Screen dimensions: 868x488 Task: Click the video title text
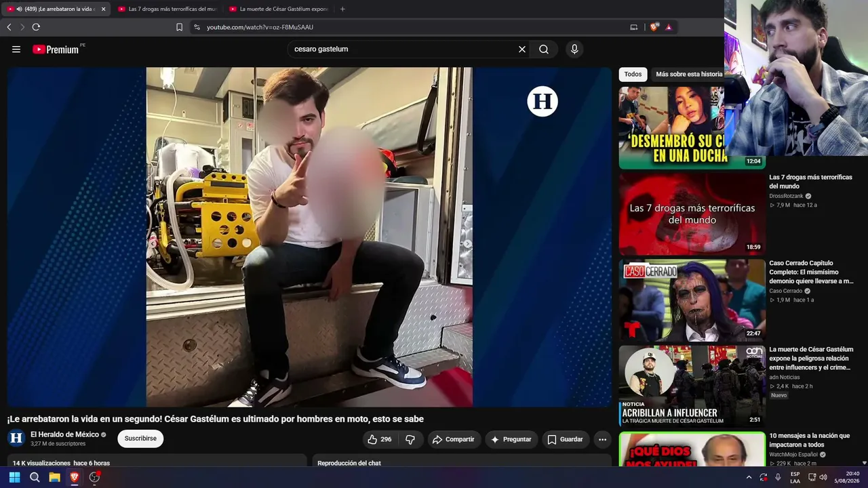point(215,419)
